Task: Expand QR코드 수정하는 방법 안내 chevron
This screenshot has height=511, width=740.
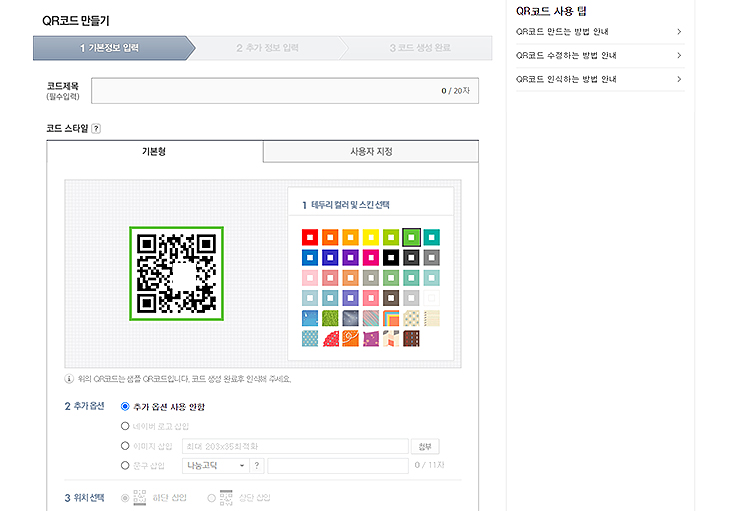Action: point(679,55)
